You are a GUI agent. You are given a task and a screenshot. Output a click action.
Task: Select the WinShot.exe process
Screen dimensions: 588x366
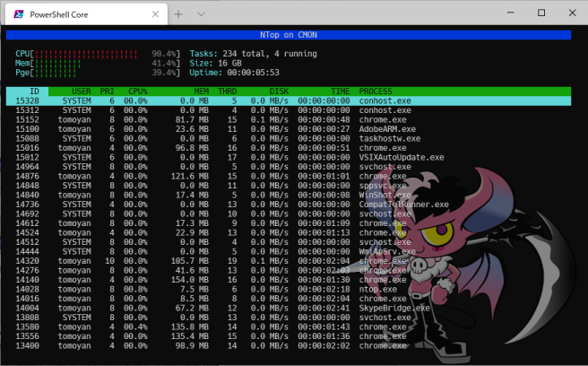(x=385, y=195)
